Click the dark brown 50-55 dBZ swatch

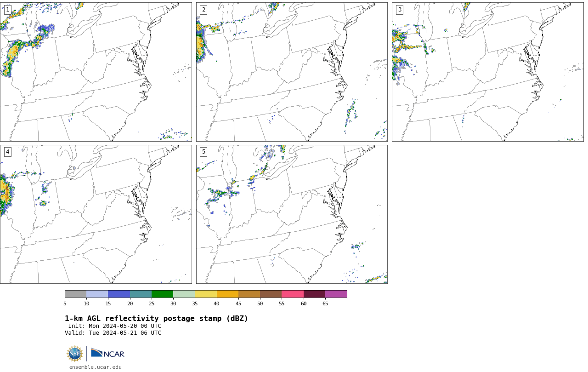click(x=271, y=294)
